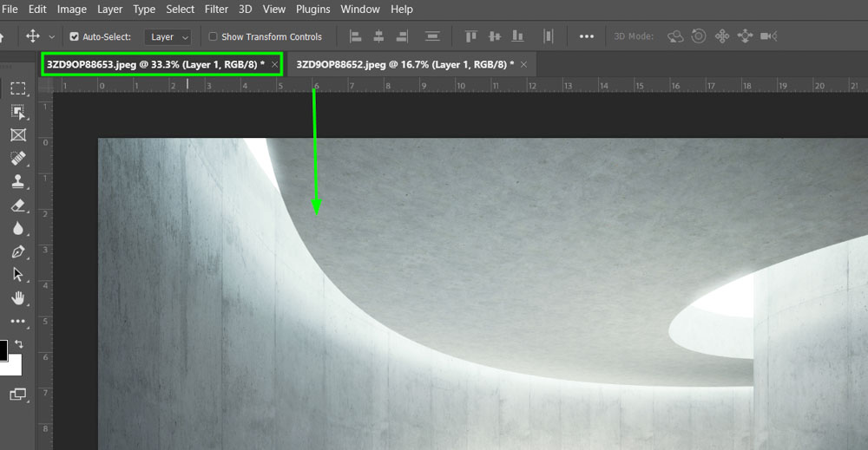868x450 pixels.
Task: Click Align horizontal centers icon
Action: tap(378, 36)
